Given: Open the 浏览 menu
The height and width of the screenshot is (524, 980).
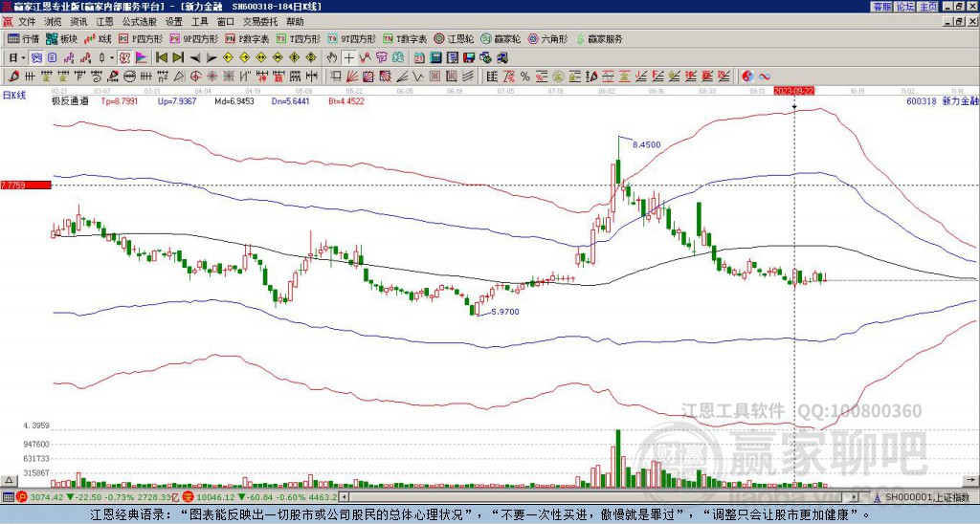Looking at the screenshot, I should pyautogui.click(x=54, y=22).
